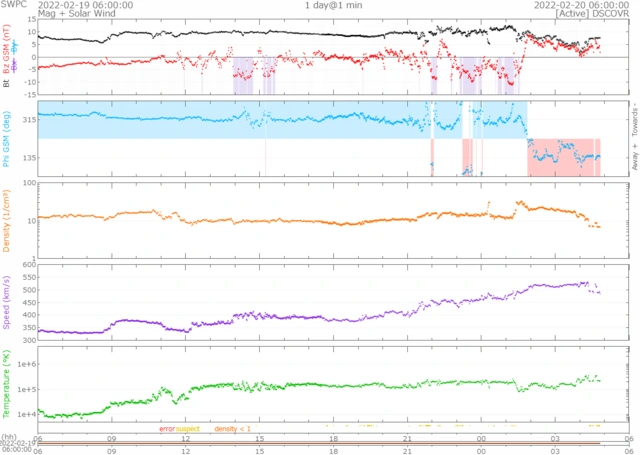
Task: Click the '135' tick on Phi axis
Action: coord(29,158)
